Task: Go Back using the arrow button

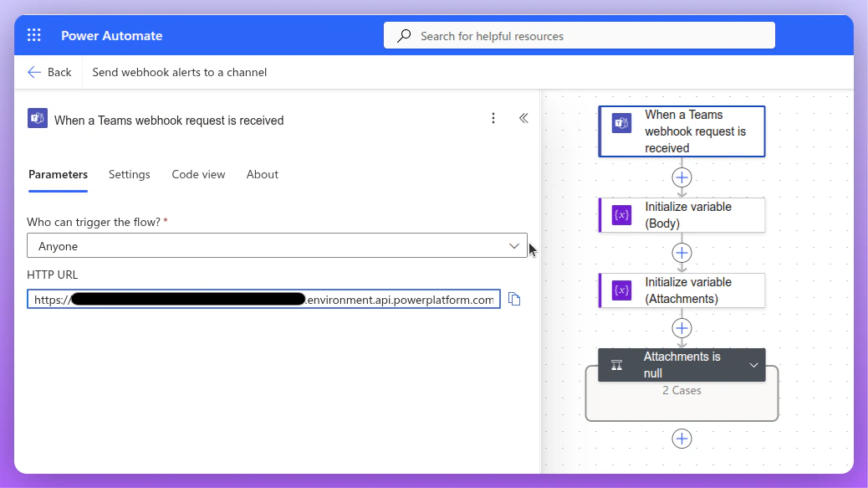Action: [x=49, y=72]
